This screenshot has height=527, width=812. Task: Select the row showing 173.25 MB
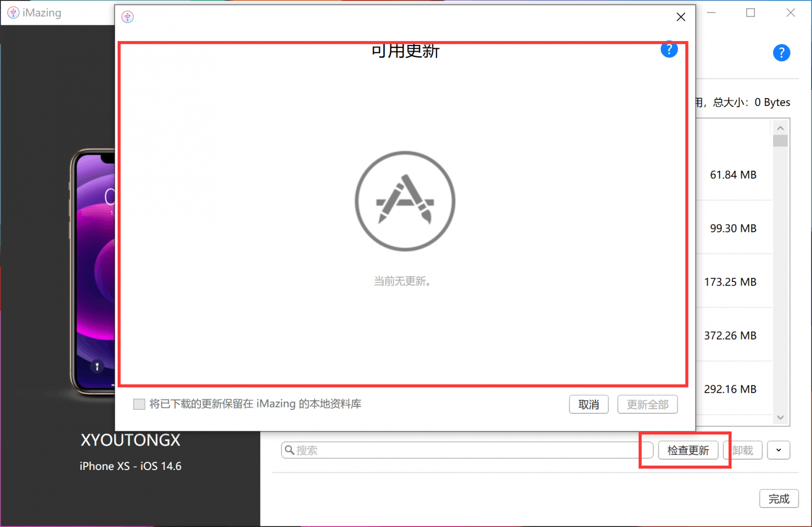pyautogui.click(x=733, y=282)
